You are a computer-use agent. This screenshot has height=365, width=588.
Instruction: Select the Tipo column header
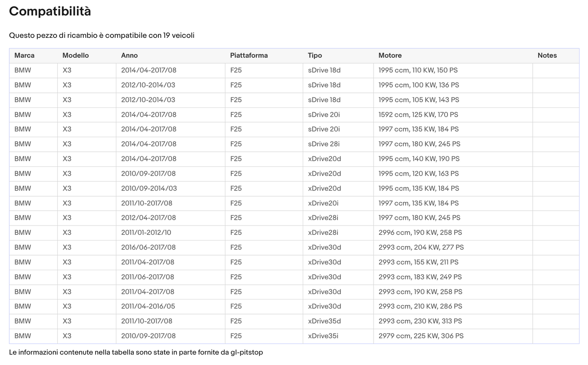click(x=315, y=55)
